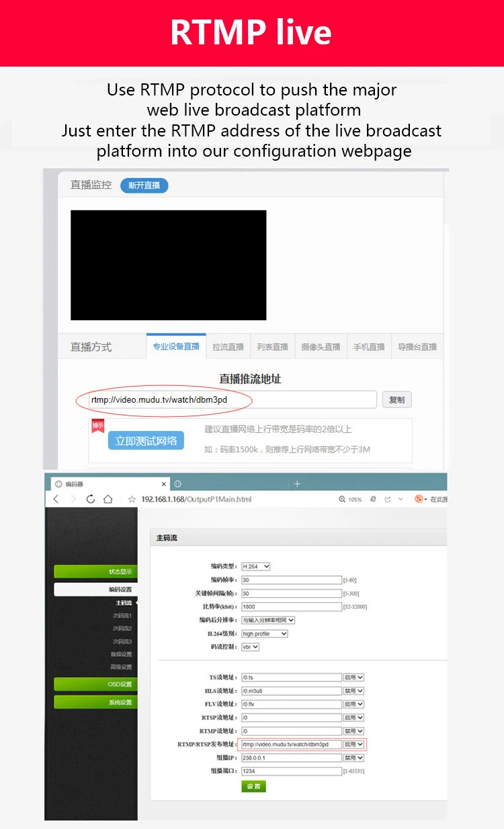Open the H.264级别 high profile dropdown

(x=265, y=633)
